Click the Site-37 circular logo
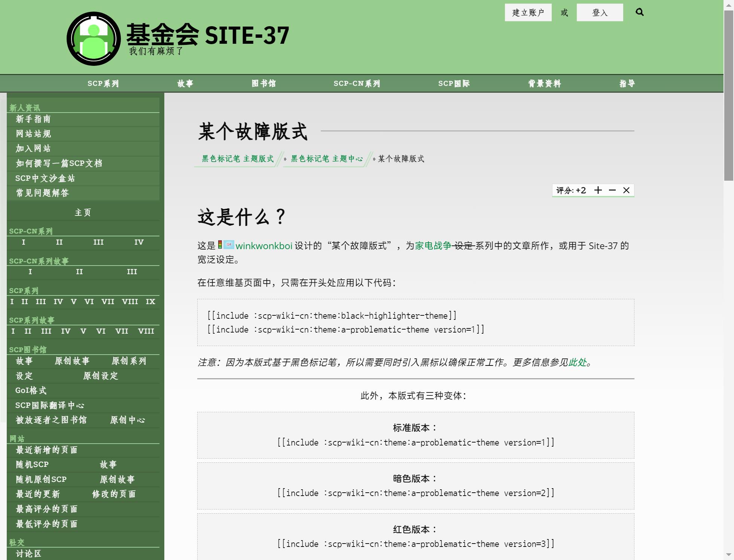The image size is (734, 560). (94, 39)
